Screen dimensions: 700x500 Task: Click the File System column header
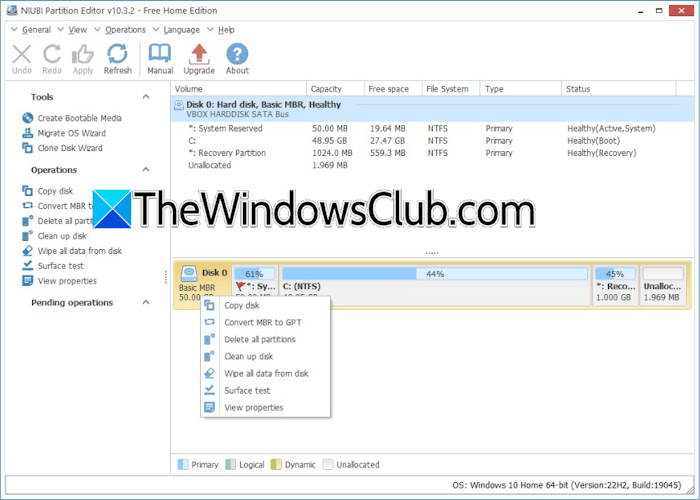[x=451, y=89]
